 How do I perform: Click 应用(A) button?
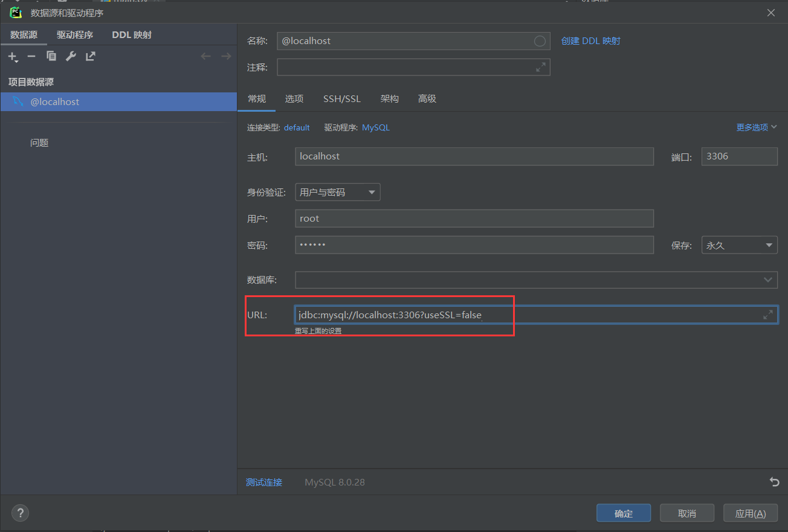[x=751, y=513]
